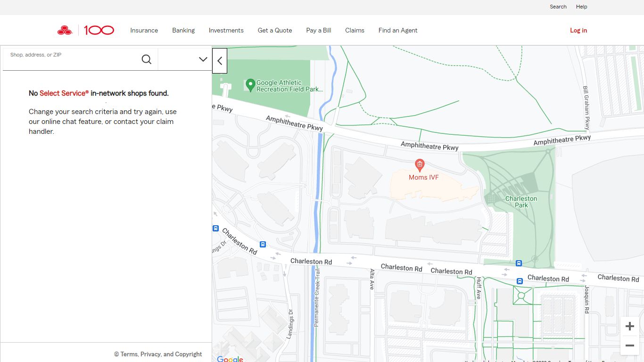
Task: Click the Charleston Park map label
Action: tap(521, 202)
